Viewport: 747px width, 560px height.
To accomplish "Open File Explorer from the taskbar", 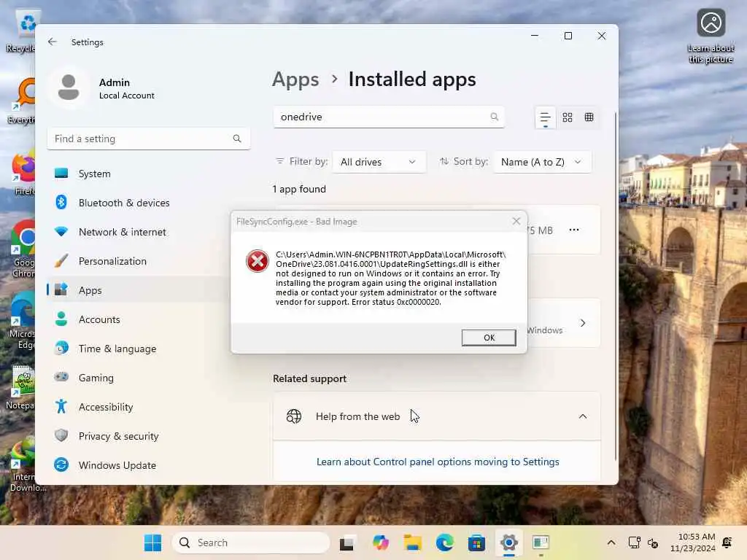I will 413,542.
